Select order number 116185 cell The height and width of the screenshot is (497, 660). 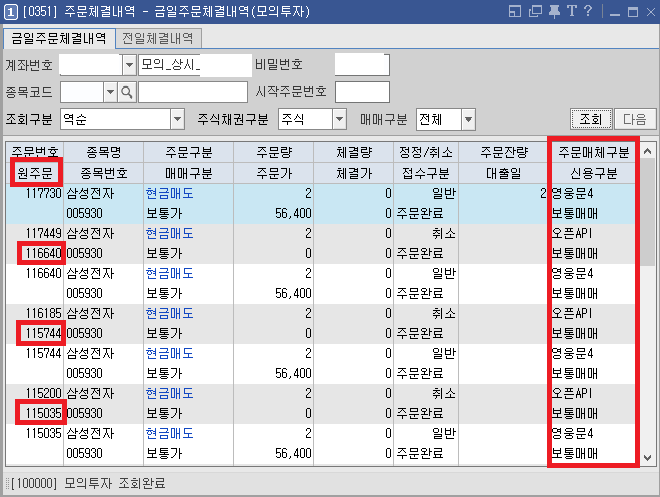[x=43, y=314]
